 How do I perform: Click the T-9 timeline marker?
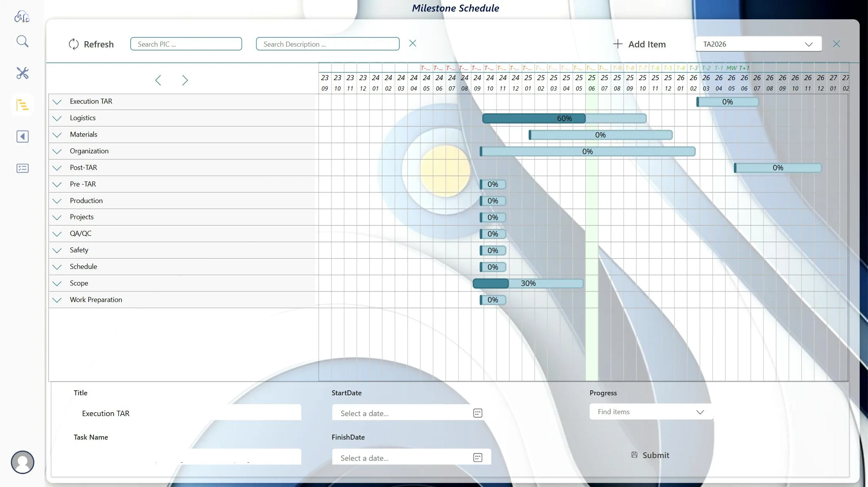(x=617, y=68)
